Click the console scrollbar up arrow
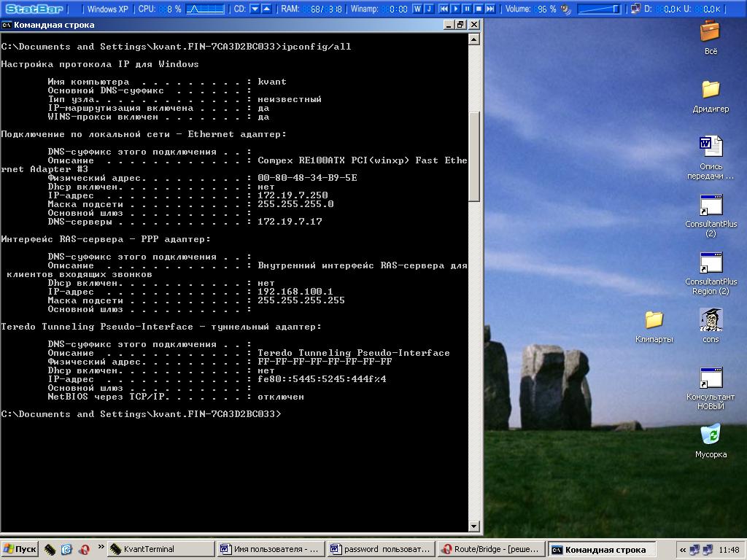Image resolution: width=747 pixels, height=560 pixels. 473,39
